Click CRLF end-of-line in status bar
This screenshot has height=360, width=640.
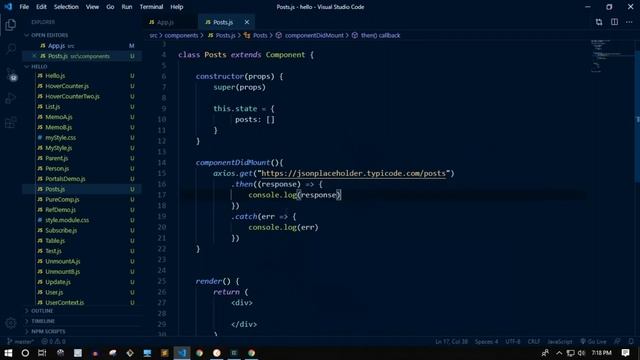tap(534, 342)
